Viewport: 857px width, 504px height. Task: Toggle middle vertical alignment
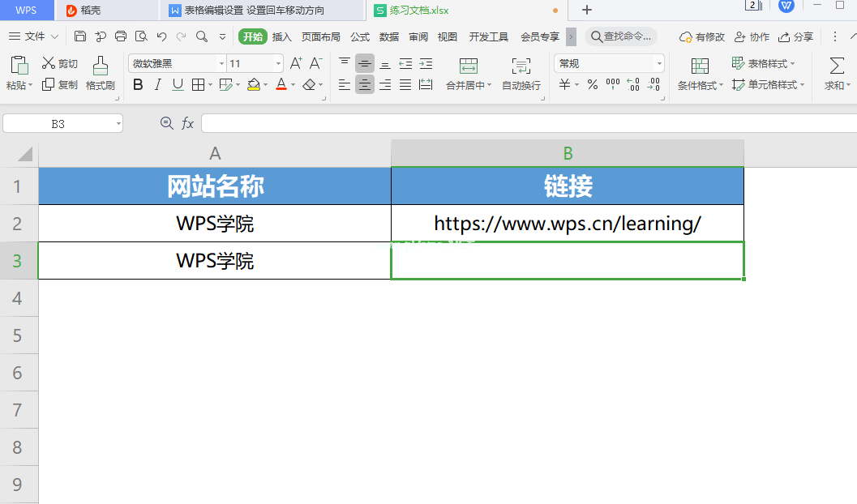point(365,64)
